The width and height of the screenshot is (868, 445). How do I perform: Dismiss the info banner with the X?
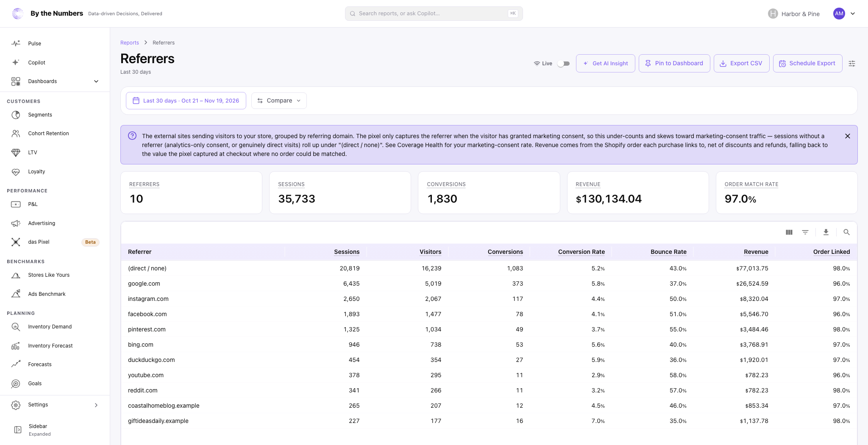pyautogui.click(x=848, y=136)
